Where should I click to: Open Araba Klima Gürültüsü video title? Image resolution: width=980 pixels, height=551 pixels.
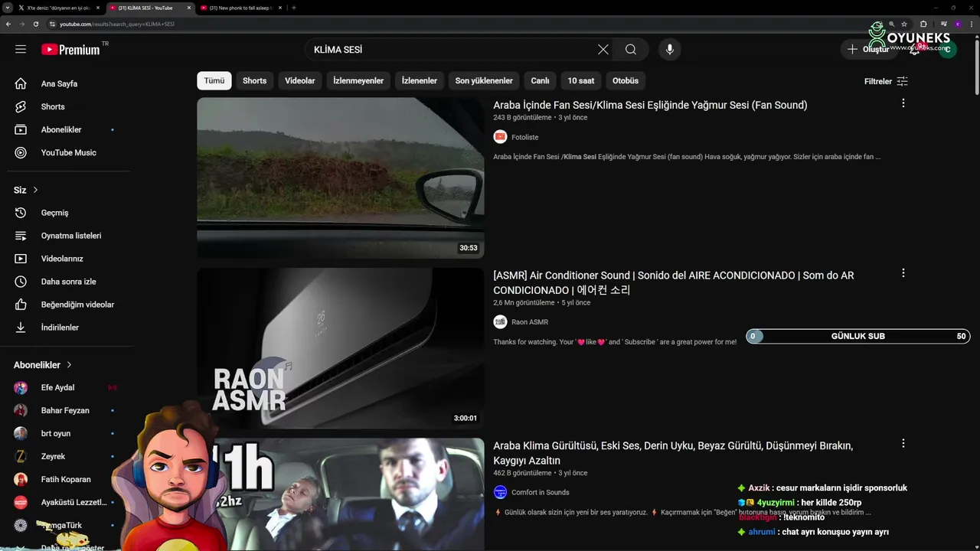click(673, 453)
